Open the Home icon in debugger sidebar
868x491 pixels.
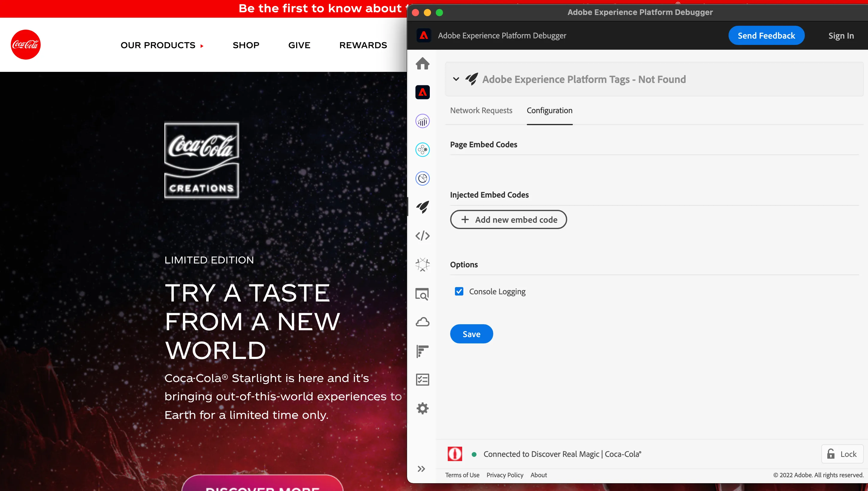point(422,63)
